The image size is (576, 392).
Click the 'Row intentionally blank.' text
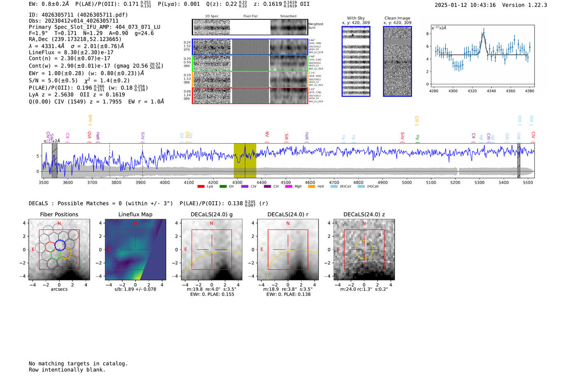[67, 370]
